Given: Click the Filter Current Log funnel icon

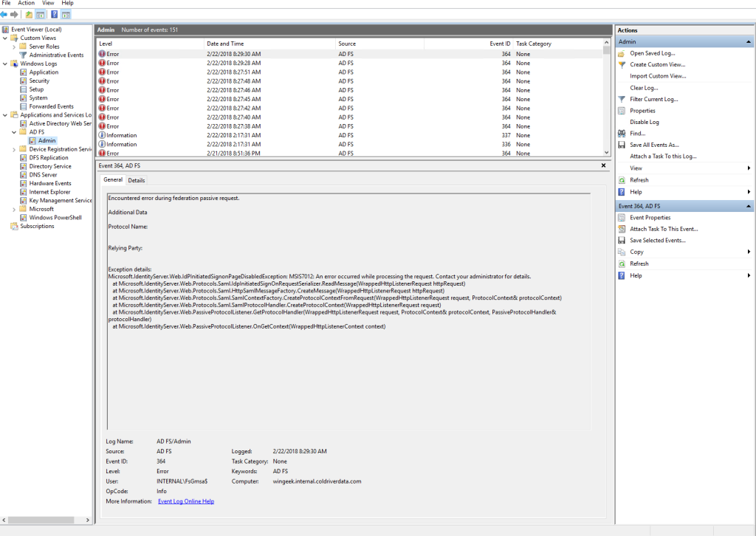Looking at the screenshot, I should (622, 99).
